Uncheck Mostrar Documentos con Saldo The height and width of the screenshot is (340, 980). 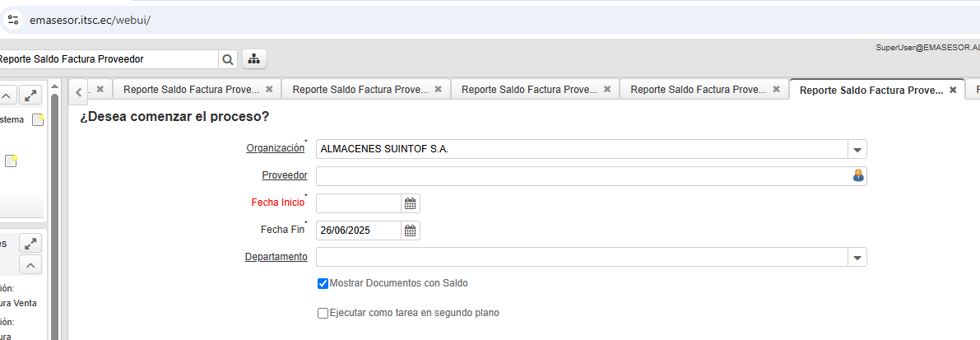[x=323, y=283]
